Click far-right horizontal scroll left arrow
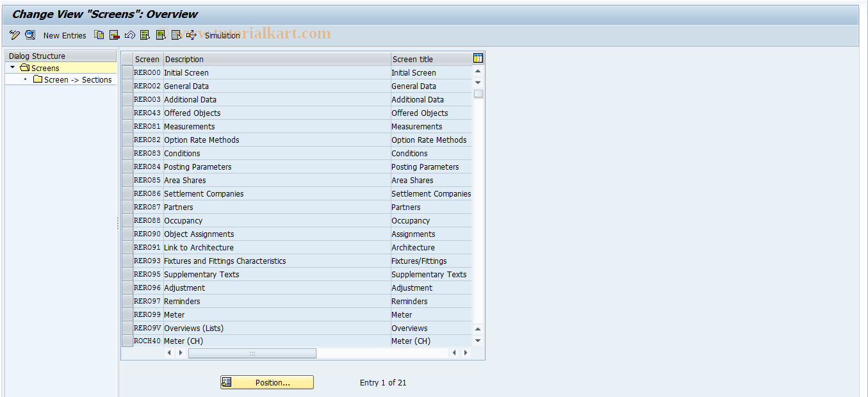The width and height of the screenshot is (868, 397). 454,353
